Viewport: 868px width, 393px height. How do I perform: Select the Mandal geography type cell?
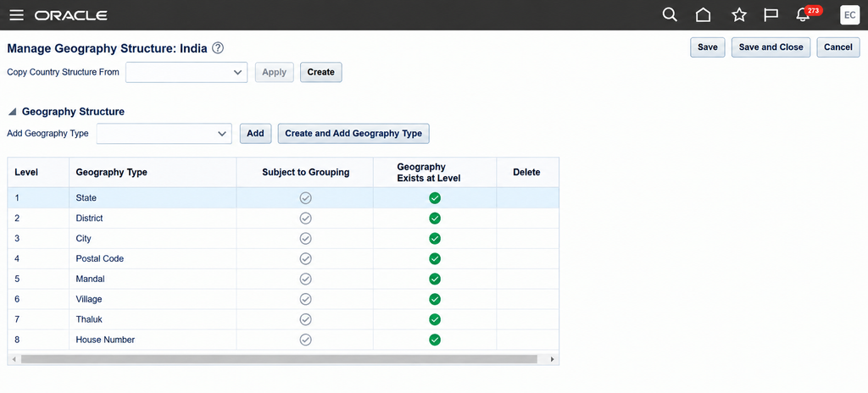153,279
